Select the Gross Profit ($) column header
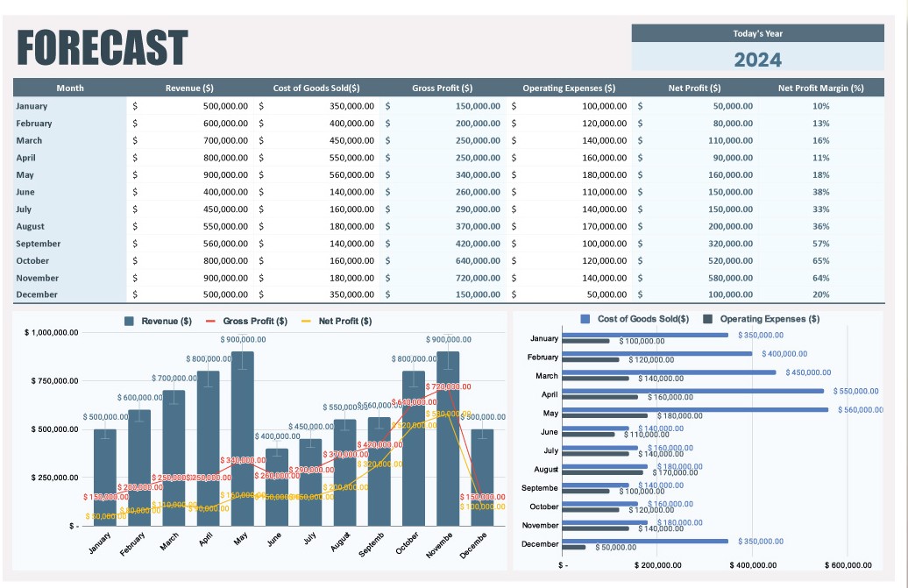The height and width of the screenshot is (588, 908). (x=443, y=88)
